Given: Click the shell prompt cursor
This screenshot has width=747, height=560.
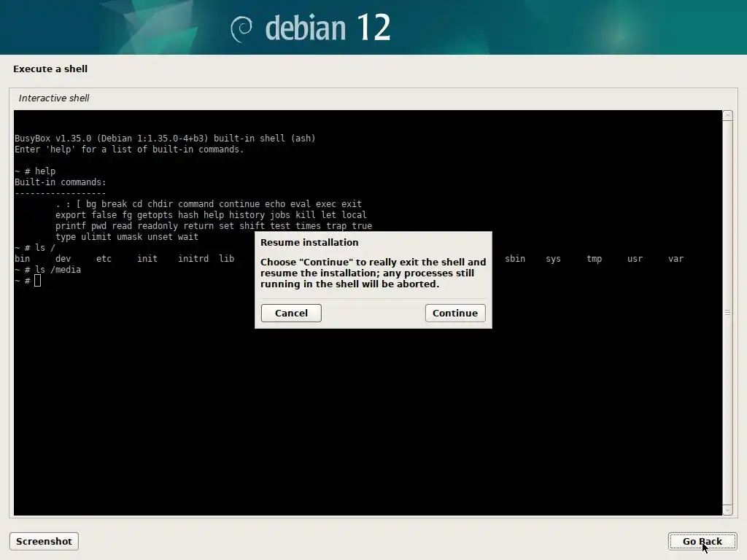Looking at the screenshot, I should point(38,281).
